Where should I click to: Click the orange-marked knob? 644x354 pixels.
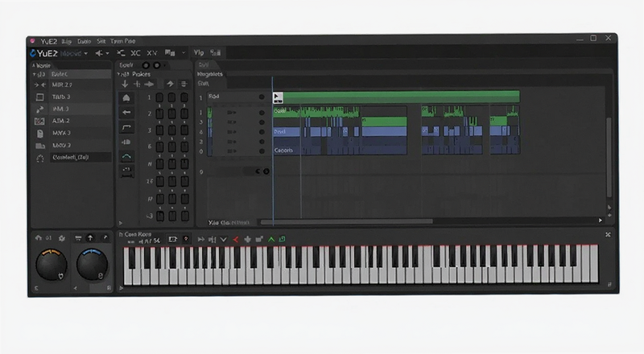pyautogui.click(x=52, y=265)
